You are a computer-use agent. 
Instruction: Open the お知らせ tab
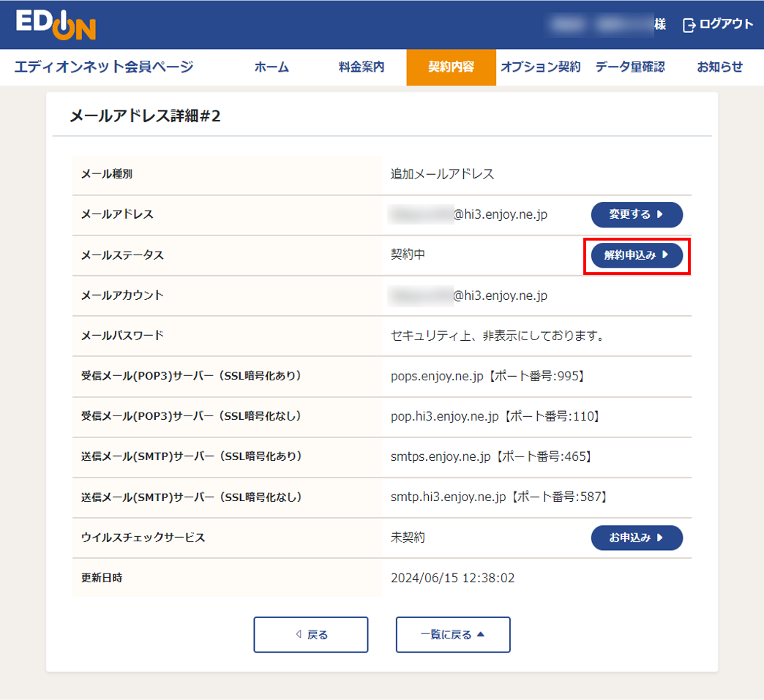point(719,67)
